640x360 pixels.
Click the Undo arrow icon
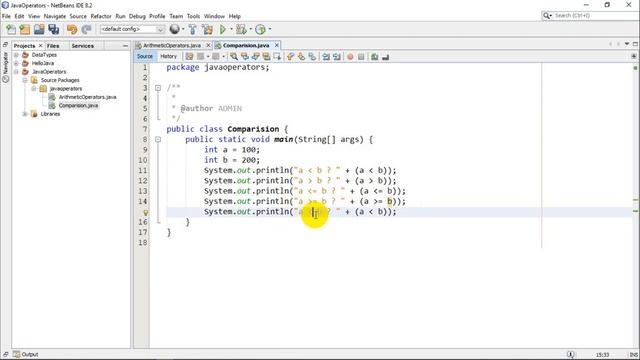point(72,29)
